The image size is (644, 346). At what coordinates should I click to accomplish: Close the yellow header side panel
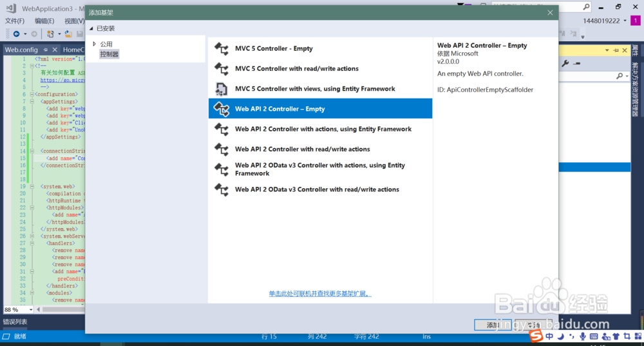pyautogui.click(x=625, y=50)
